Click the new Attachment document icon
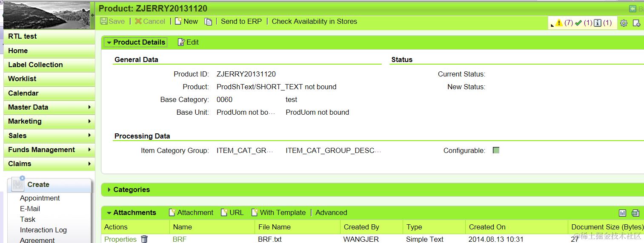Screen dimensions: 644x243 172,212
